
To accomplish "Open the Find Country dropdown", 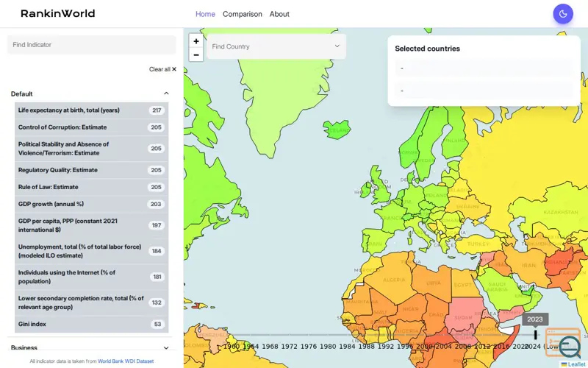I will point(276,46).
